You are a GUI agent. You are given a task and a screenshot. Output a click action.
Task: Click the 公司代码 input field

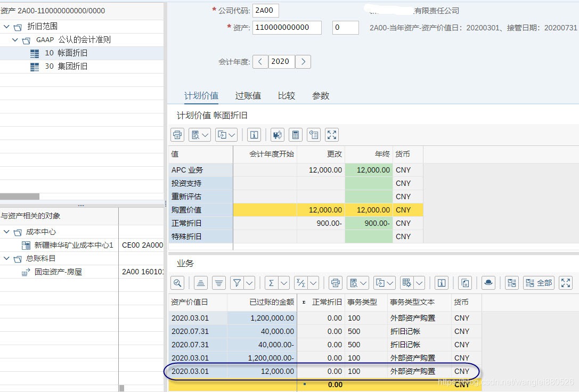pos(265,11)
